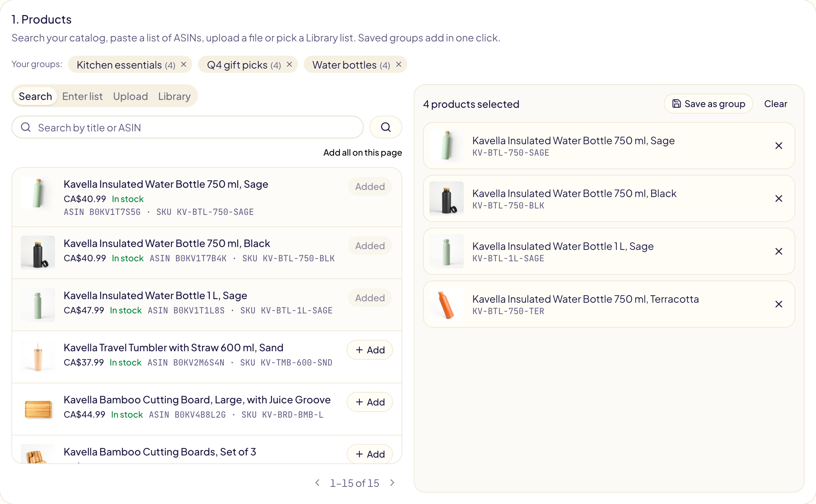
Task: Focus the Search by title or ASIN field
Action: coord(188,127)
